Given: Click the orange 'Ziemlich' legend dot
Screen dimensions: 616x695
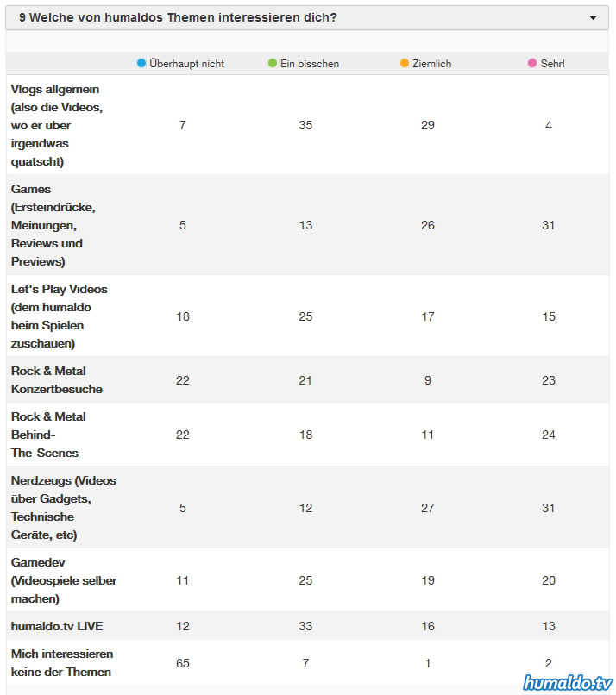Looking at the screenshot, I should (x=405, y=63).
